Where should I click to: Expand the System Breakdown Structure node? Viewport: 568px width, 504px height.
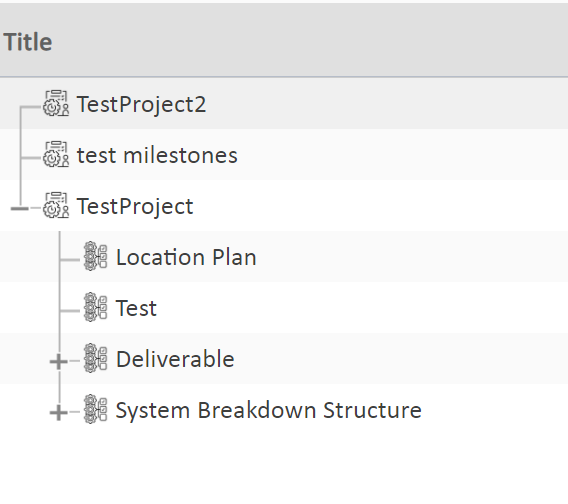tap(58, 413)
